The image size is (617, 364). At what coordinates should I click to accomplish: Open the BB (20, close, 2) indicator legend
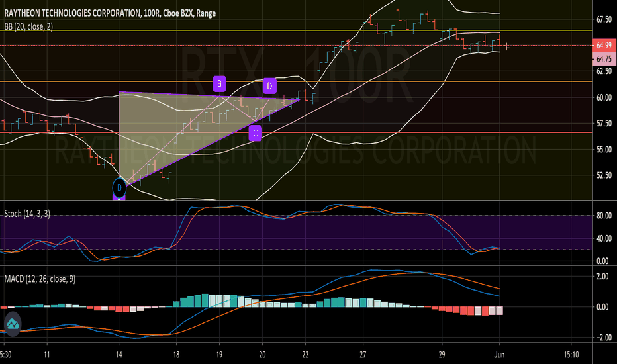[x=28, y=26]
